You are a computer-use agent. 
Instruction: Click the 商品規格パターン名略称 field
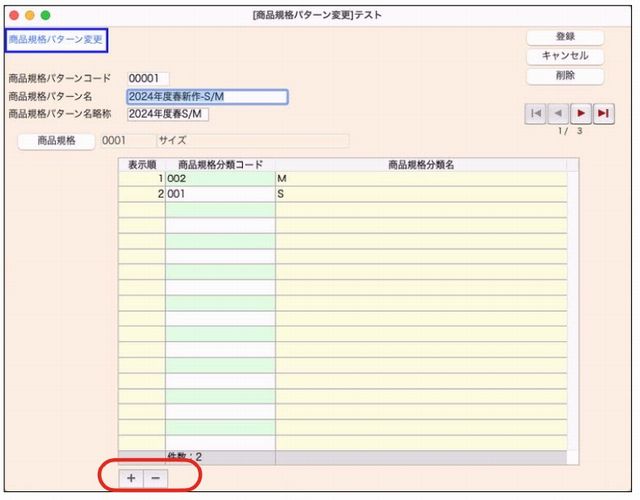(167, 114)
